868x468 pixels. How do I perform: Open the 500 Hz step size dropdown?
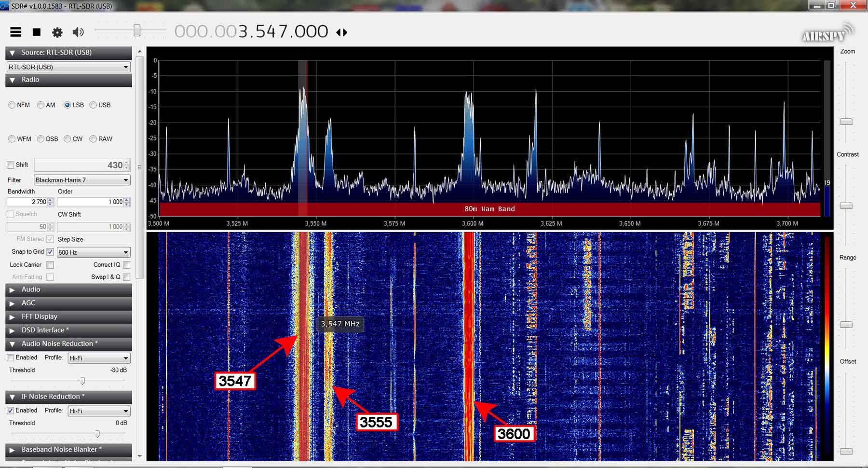click(x=94, y=252)
